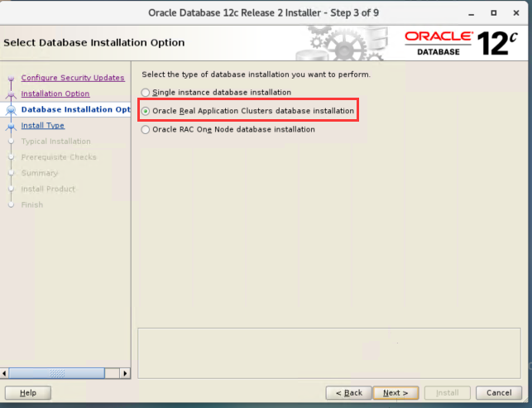Click the Help button
Screen dimensions: 532x408
[28, 393]
